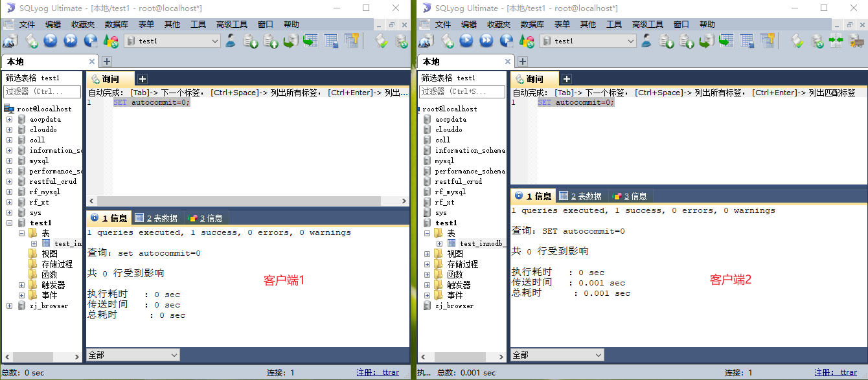The image size is (868, 380).
Task: Select clouddo database in left window tree
Action: [x=43, y=129]
